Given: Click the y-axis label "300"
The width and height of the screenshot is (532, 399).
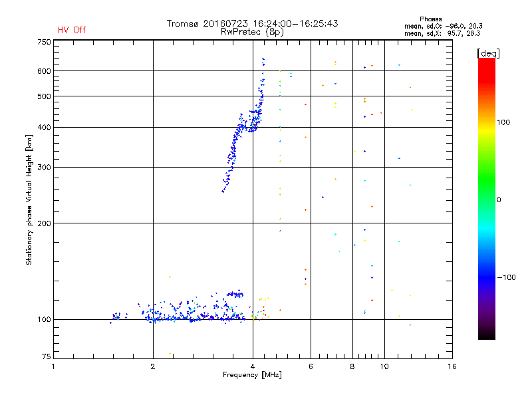Looking at the screenshot, I should (x=44, y=168).
